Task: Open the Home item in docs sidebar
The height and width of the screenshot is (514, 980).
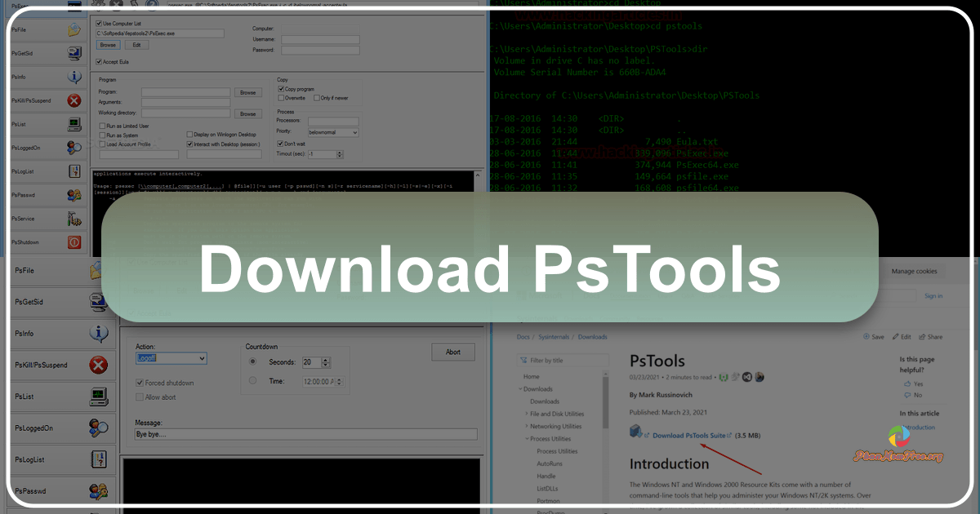Action: (532, 376)
